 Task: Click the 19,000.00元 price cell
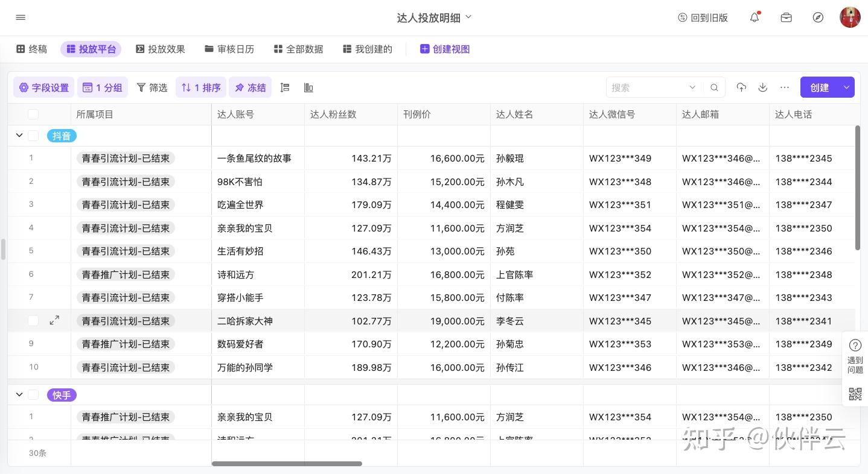click(444, 321)
